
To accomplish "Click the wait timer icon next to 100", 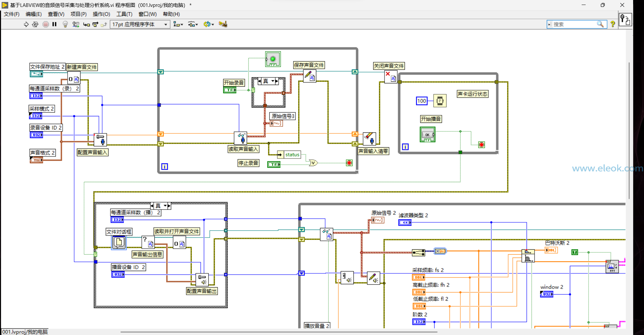I will 440,101.
